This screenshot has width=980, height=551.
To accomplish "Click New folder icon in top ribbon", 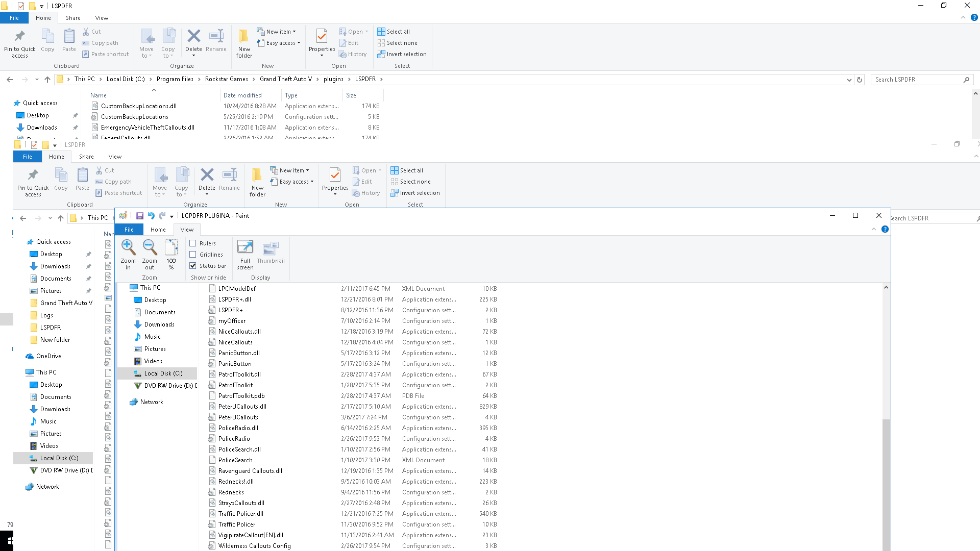I will pos(244,37).
